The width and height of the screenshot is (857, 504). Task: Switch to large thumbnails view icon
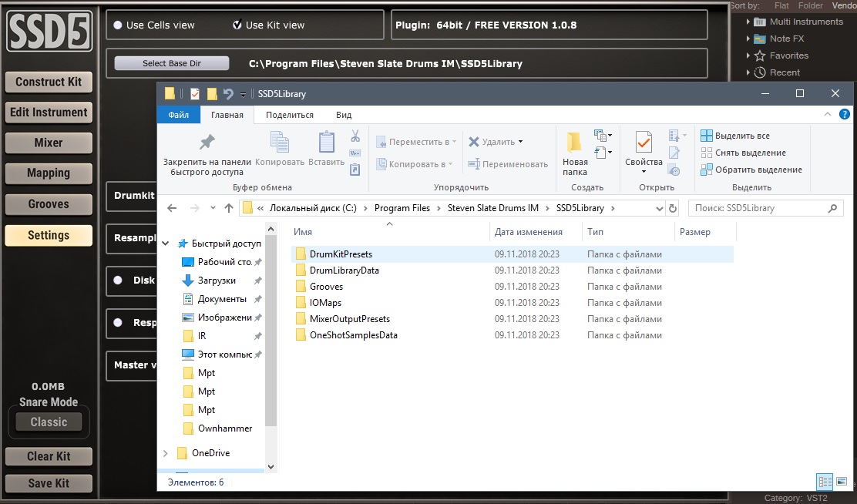[x=842, y=482]
